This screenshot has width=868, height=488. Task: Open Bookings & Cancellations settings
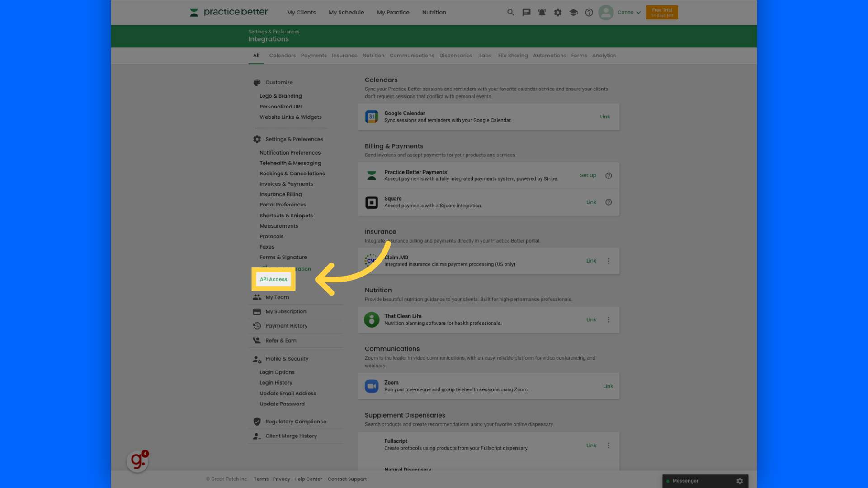tap(292, 174)
